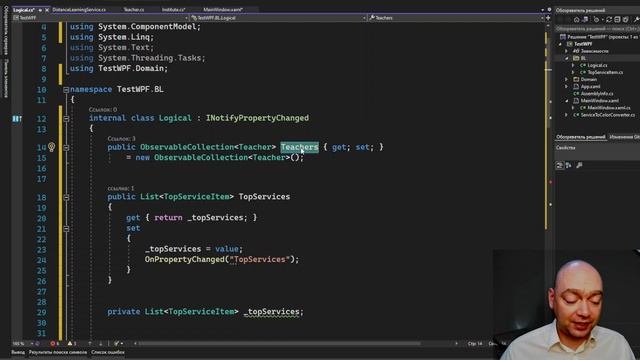The image size is (640, 360).
Task: Click the pending changes filter icon
Action: pos(597,19)
